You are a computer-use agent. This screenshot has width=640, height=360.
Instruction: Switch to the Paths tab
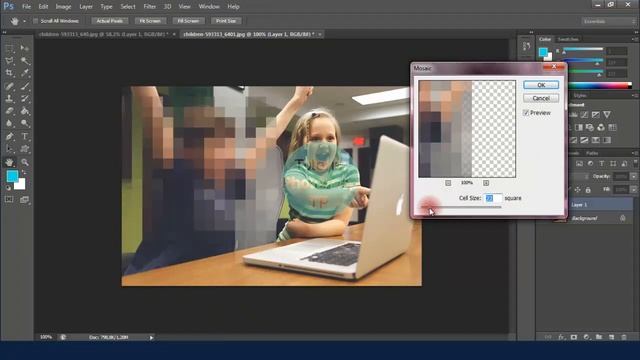click(592, 153)
